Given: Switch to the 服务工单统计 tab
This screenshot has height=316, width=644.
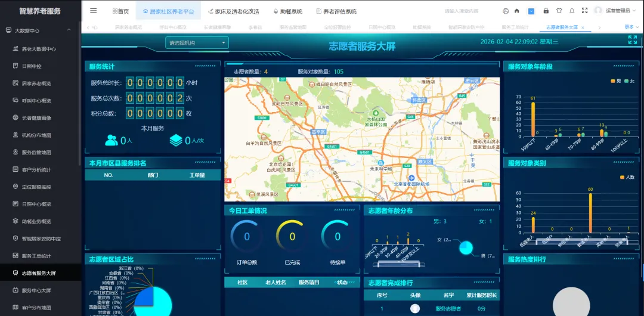Looking at the screenshot, I should click(x=515, y=27).
